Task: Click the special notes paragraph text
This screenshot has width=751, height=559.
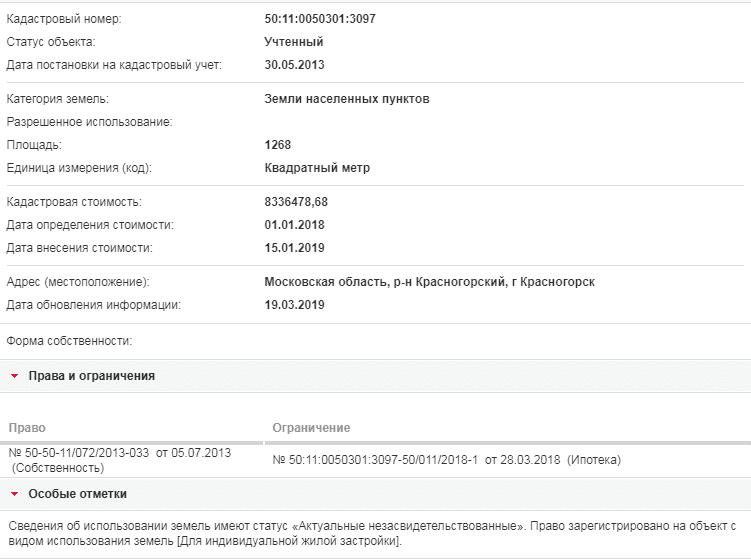Action: pyautogui.click(x=372, y=533)
